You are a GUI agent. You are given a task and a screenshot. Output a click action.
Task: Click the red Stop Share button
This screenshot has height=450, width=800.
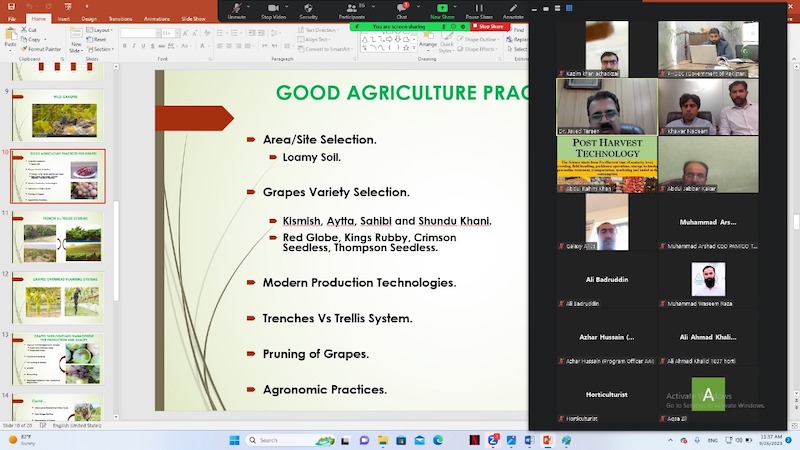pos(490,27)
